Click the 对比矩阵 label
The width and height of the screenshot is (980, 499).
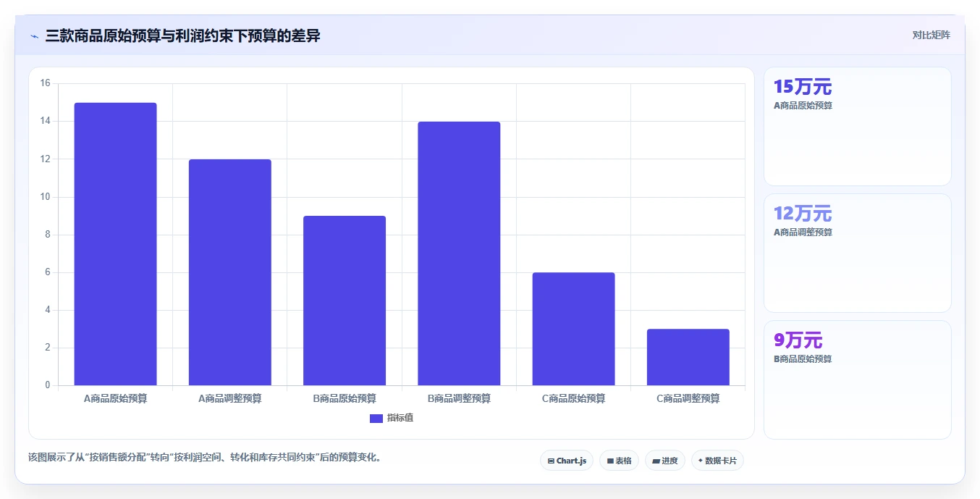[x=931, y=35]
